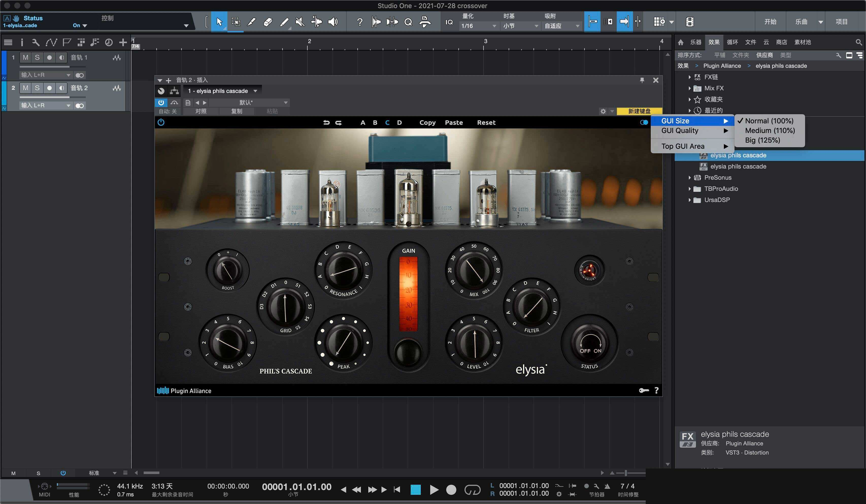Click the IQ input quantize icon

(x=449, y=22)
